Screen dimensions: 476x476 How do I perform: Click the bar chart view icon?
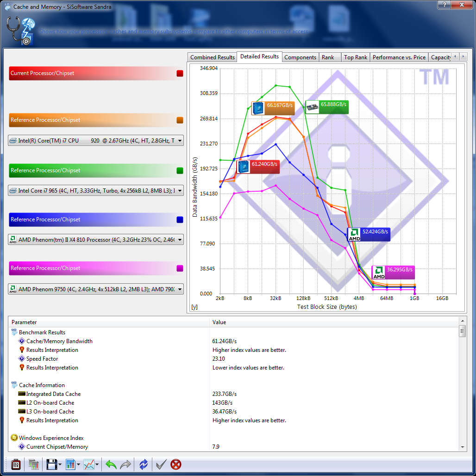70,464
